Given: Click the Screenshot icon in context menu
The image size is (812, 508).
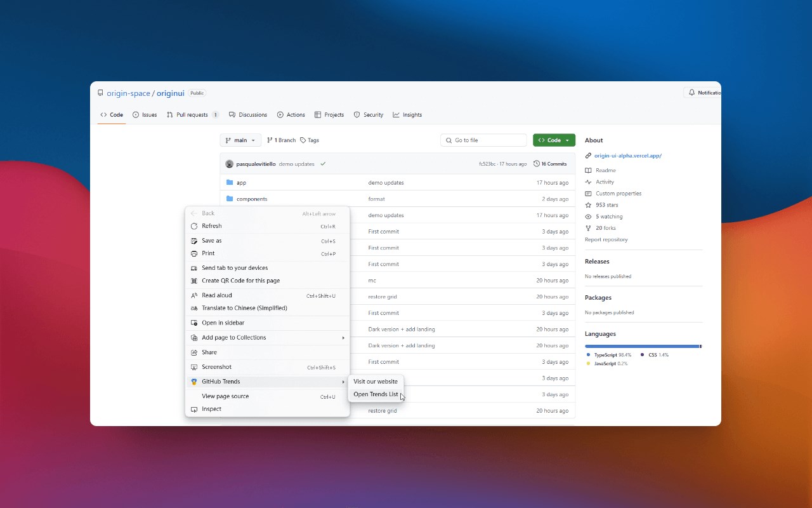Looking at the screenshot, I should 194,367.
